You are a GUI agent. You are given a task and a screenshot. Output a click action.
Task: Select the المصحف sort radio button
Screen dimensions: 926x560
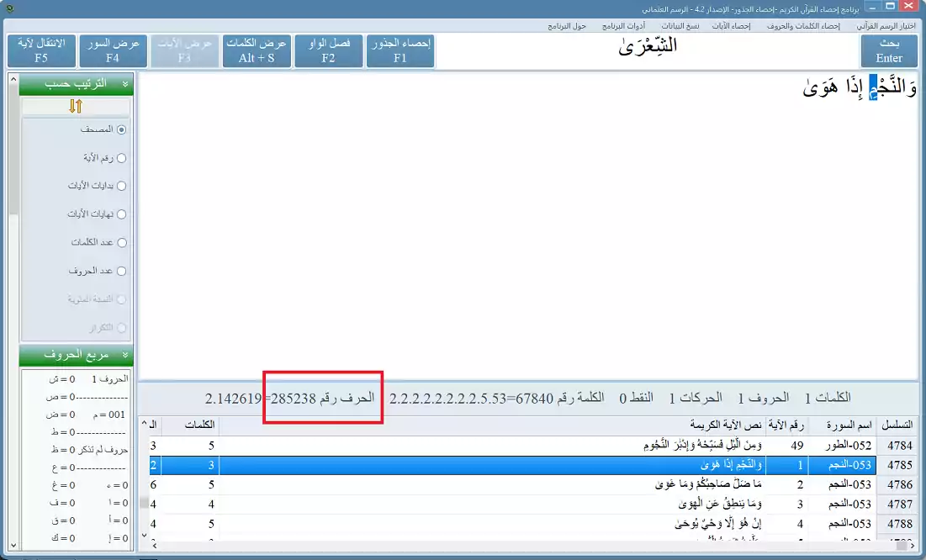tap(120, 129)
